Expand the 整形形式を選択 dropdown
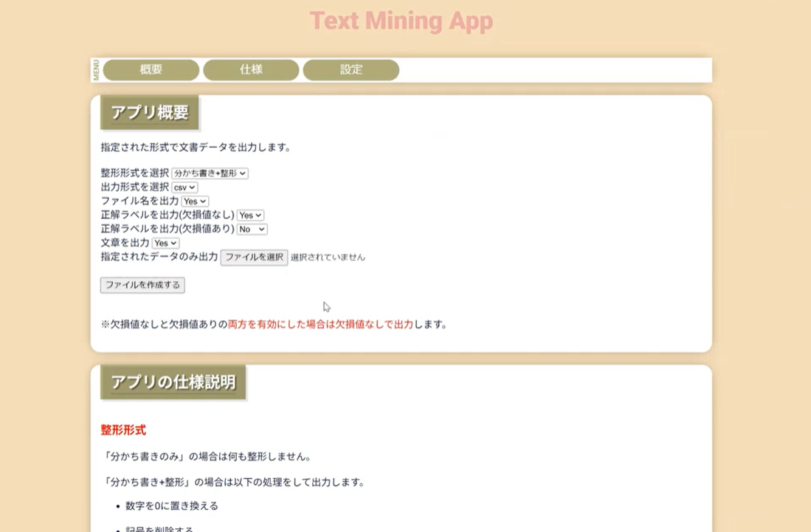Viewport: 811px width, 532px height. (210, 173)
